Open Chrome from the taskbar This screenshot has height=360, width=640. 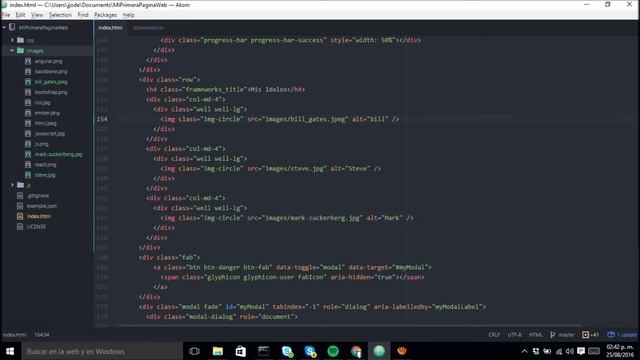pos(356,351)
